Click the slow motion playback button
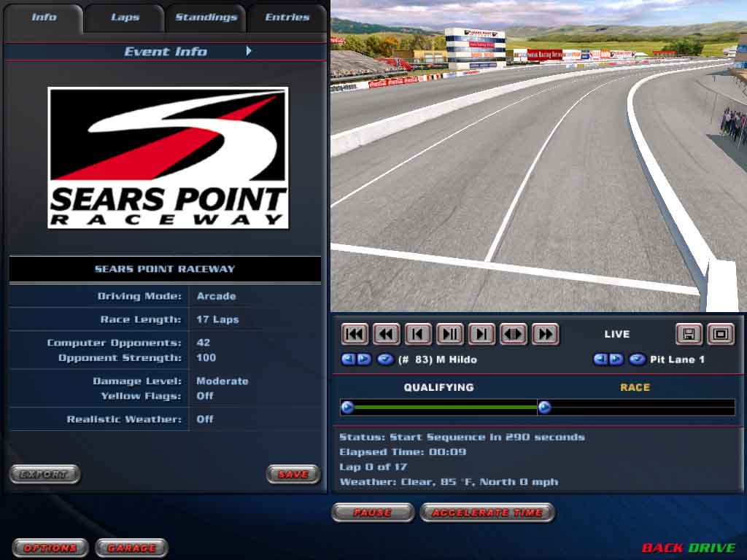Screen dimensions: 747x560 pos(514,334)
